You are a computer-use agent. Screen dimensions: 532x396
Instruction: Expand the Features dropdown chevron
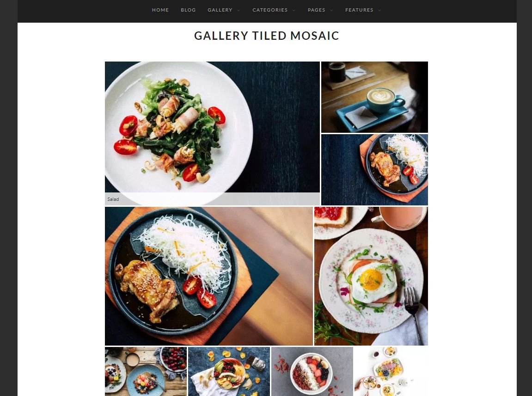pos(379,10)
